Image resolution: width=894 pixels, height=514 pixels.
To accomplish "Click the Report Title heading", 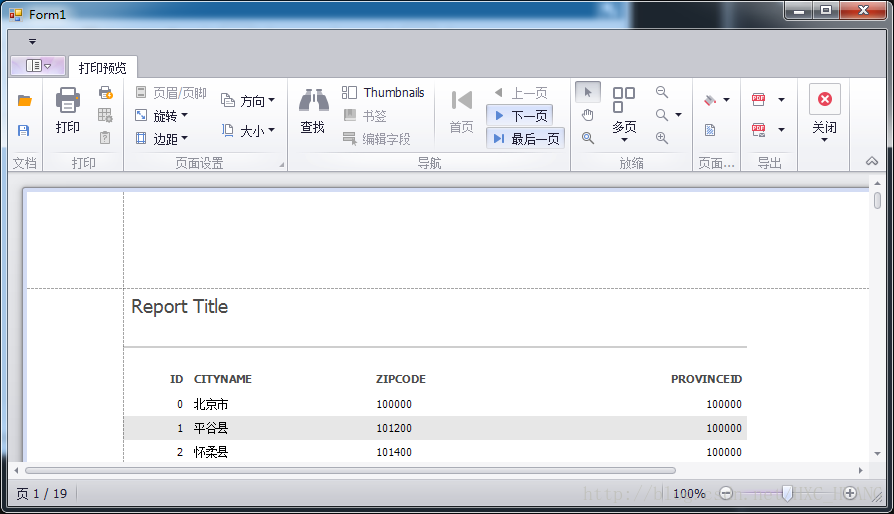I will click(x=180, y=307).
